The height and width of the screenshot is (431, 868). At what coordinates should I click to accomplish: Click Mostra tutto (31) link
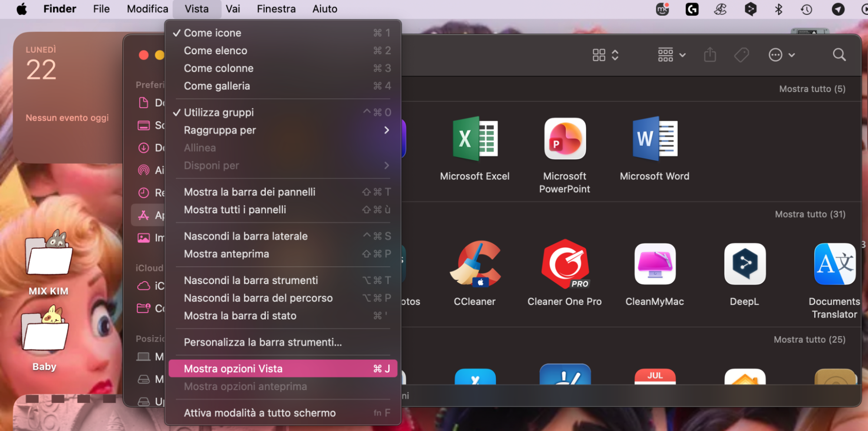[x=810, y=214]
